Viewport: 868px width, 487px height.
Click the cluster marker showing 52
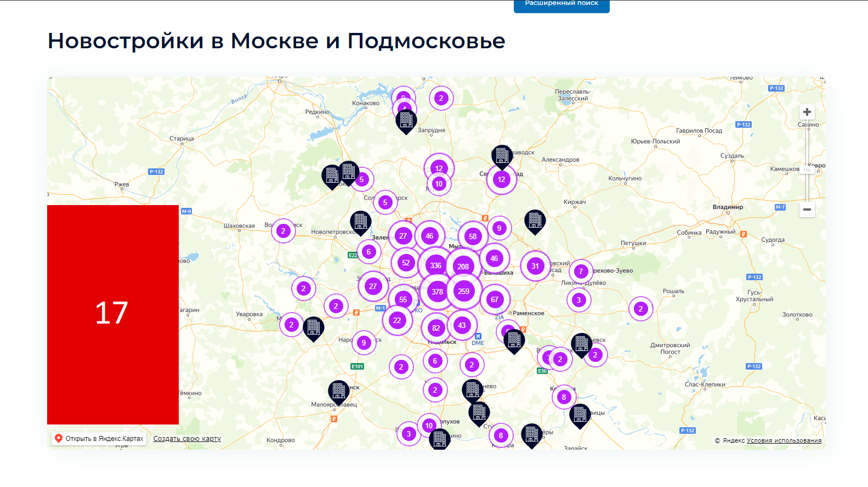(x=406, y=263)
